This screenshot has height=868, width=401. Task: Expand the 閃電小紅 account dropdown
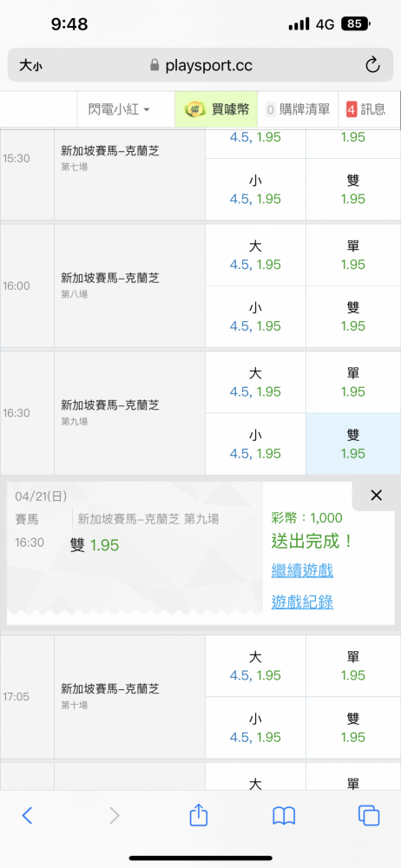click(x=119, y=109)
